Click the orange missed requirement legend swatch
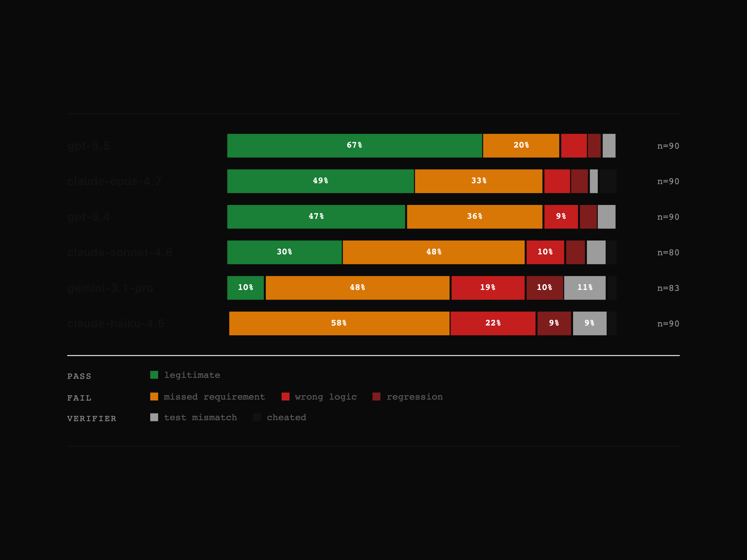 [154, 397]
